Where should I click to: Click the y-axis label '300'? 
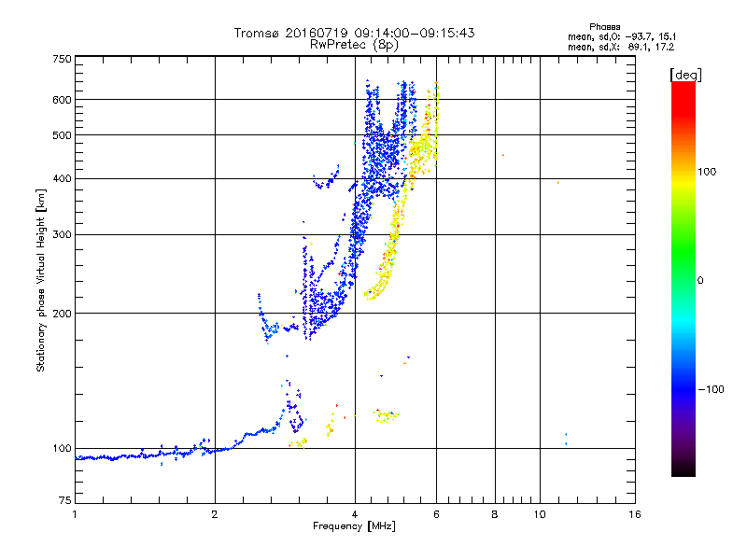click(62, 235)
